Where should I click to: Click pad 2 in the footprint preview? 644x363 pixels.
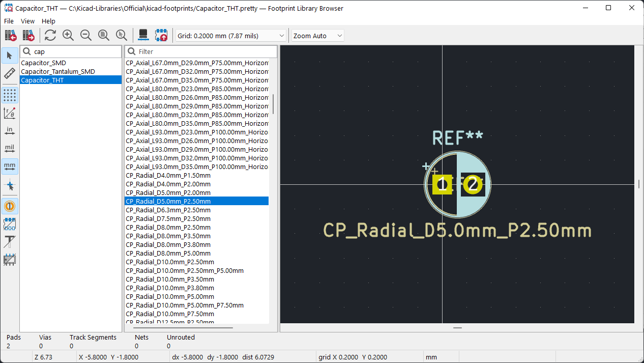pyautogui.click(x=473, y=184)
